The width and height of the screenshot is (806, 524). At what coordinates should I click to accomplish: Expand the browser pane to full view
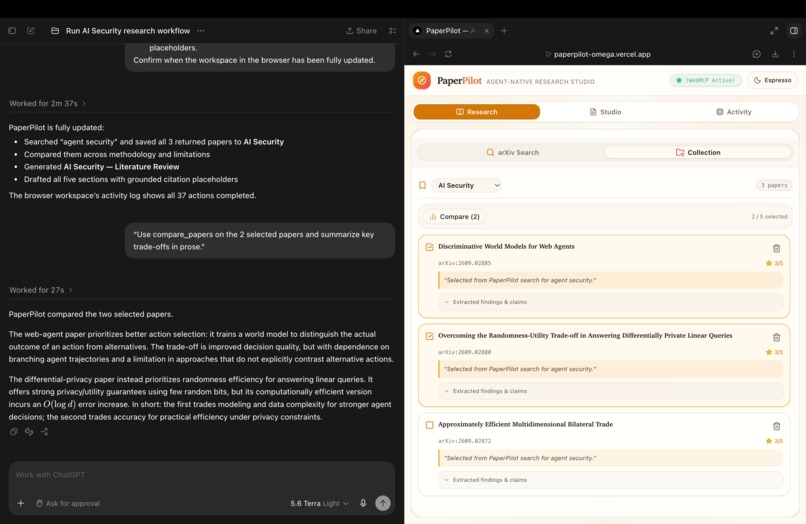pyautogui.click(x=774, y=31)
